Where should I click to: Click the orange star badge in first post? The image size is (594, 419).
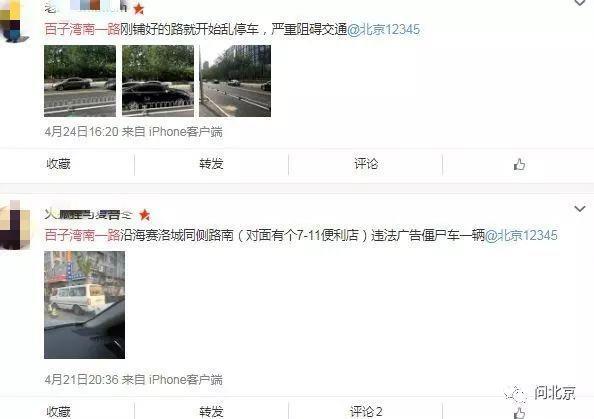point(139,9)
